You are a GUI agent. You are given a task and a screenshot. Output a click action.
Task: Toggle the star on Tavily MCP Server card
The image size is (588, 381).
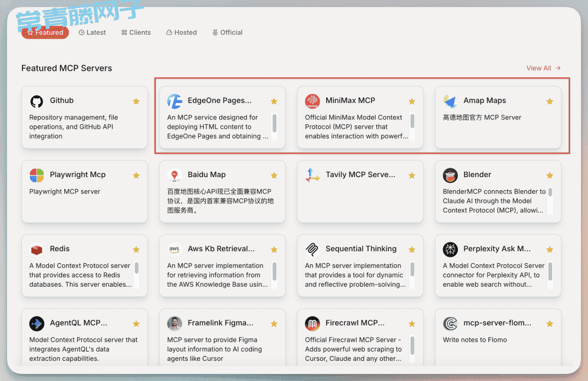(x=412, y=176)
